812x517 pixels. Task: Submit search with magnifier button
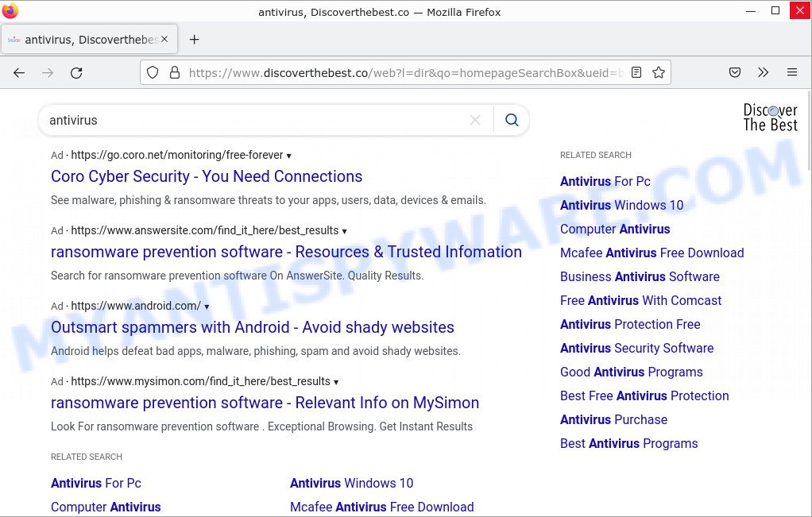(512, 120)
